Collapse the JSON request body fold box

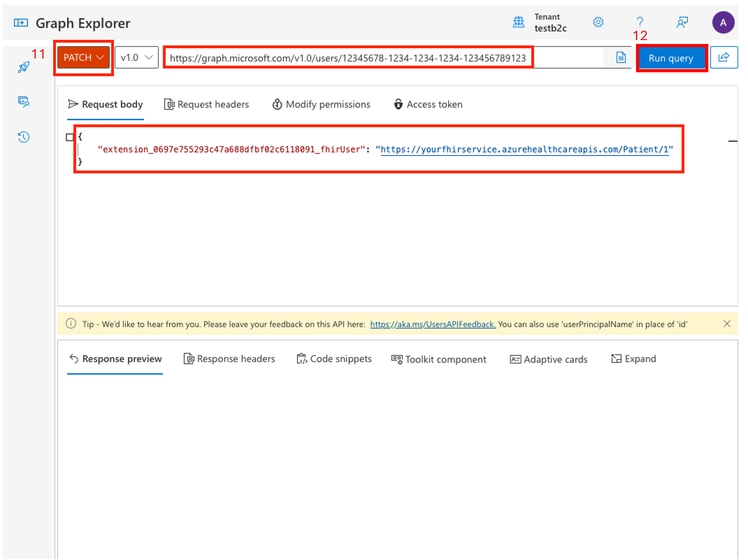click(70, 137)
